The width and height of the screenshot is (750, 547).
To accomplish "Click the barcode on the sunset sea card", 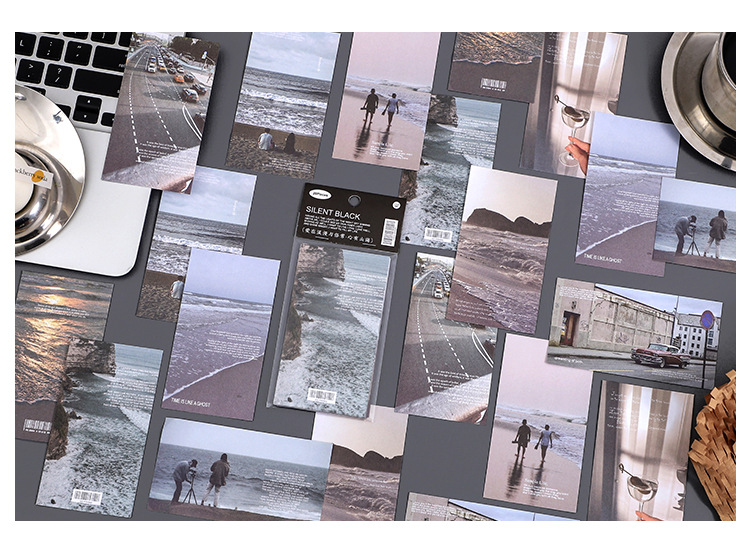I will [36, 425].
